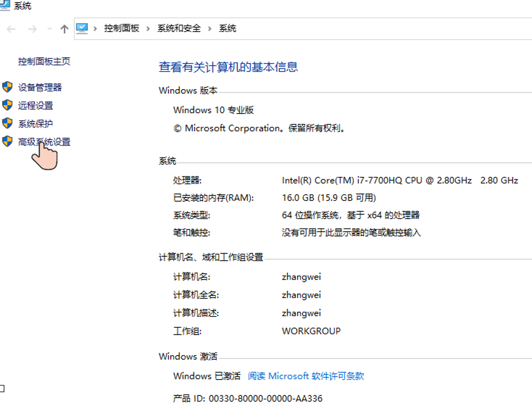Navigate to 控制面板 in the breadcrumb

point(122,28)
